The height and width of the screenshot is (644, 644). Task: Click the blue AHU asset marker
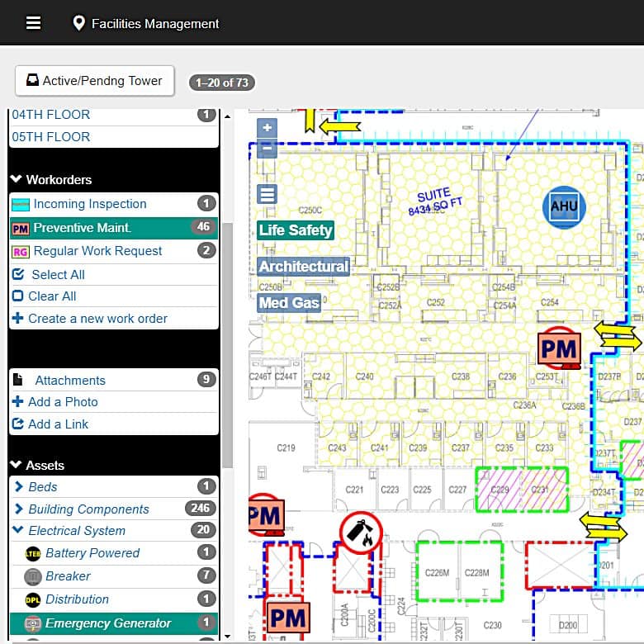click(x=564, y=207)
